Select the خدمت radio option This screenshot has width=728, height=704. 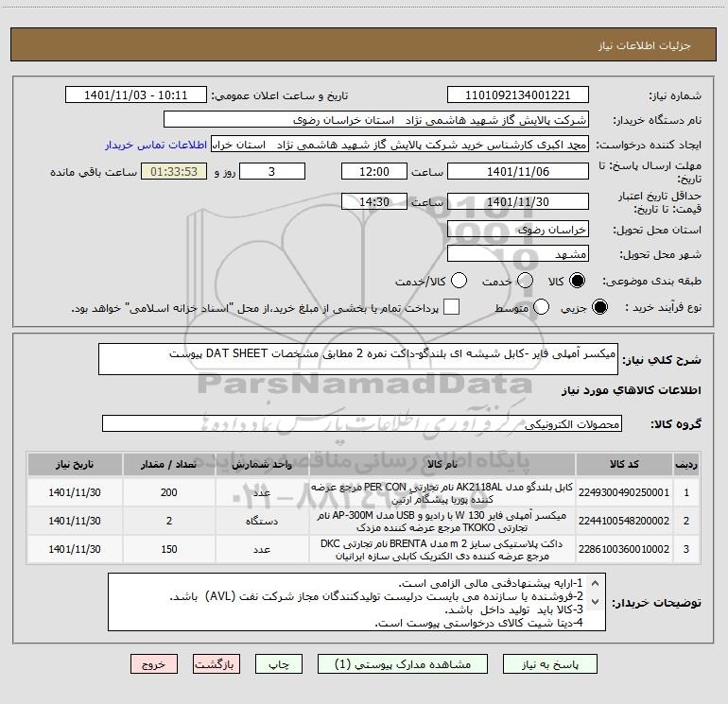(x=525, y=281)
